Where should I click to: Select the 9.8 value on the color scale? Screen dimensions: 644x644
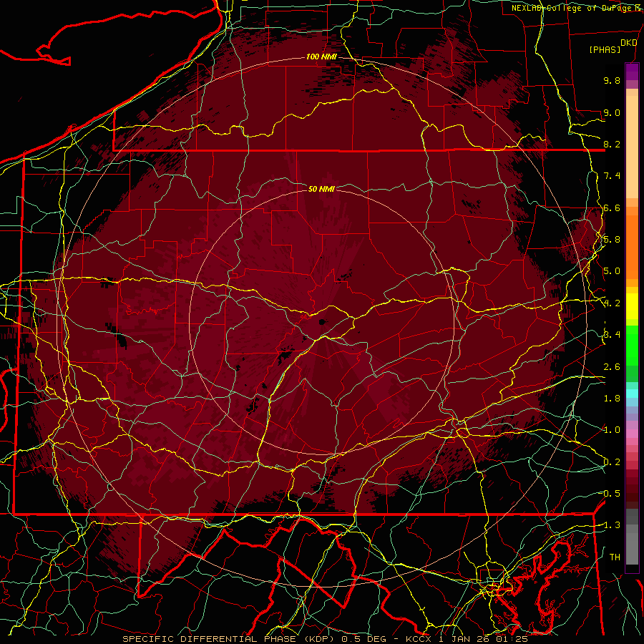612,80
